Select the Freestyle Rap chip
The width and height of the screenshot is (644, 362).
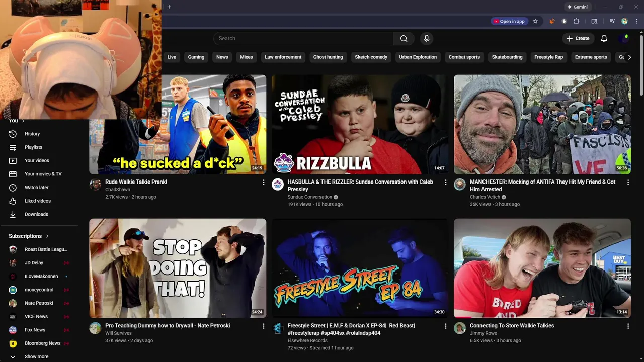[x=548, y=57]
